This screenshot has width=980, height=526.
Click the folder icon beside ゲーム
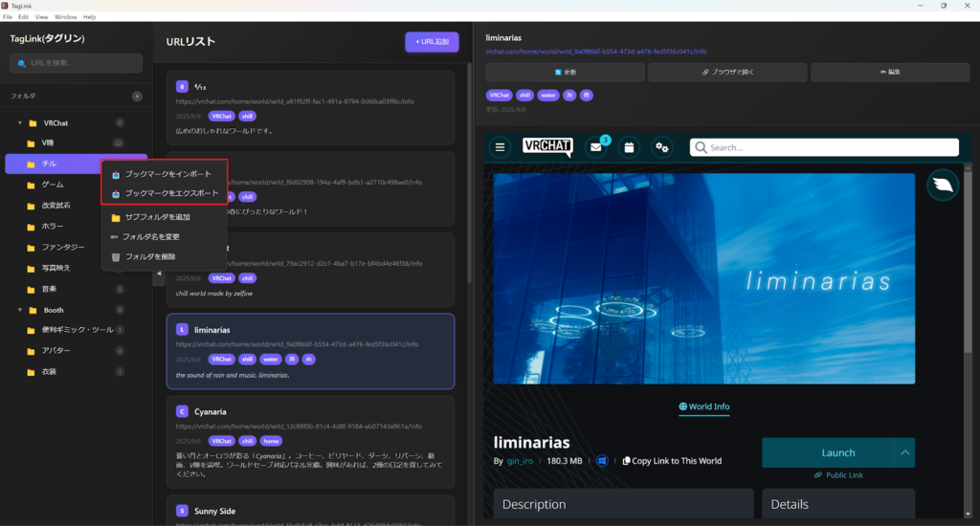[x=31, y=185]
